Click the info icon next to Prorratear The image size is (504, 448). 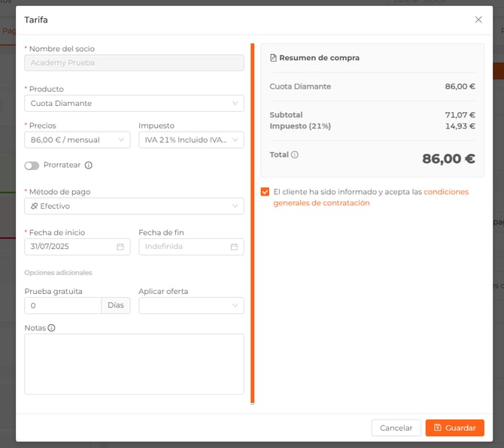click(89, 165)
